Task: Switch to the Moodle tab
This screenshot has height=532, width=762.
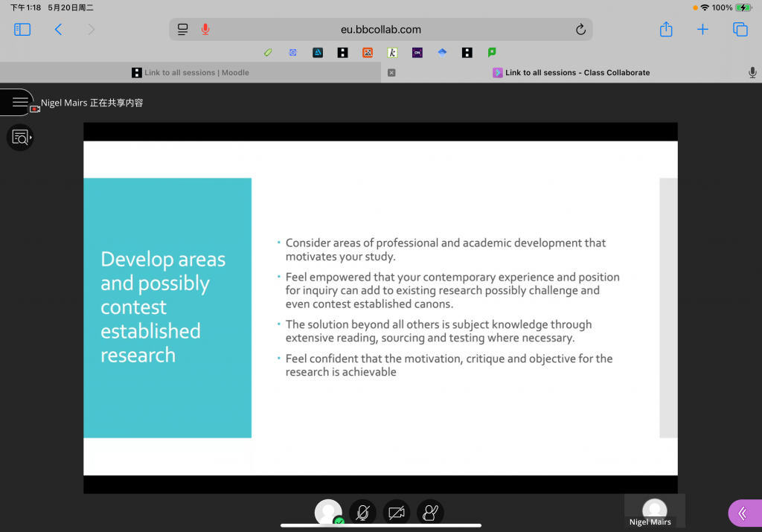Action: [x=190, y=72]
